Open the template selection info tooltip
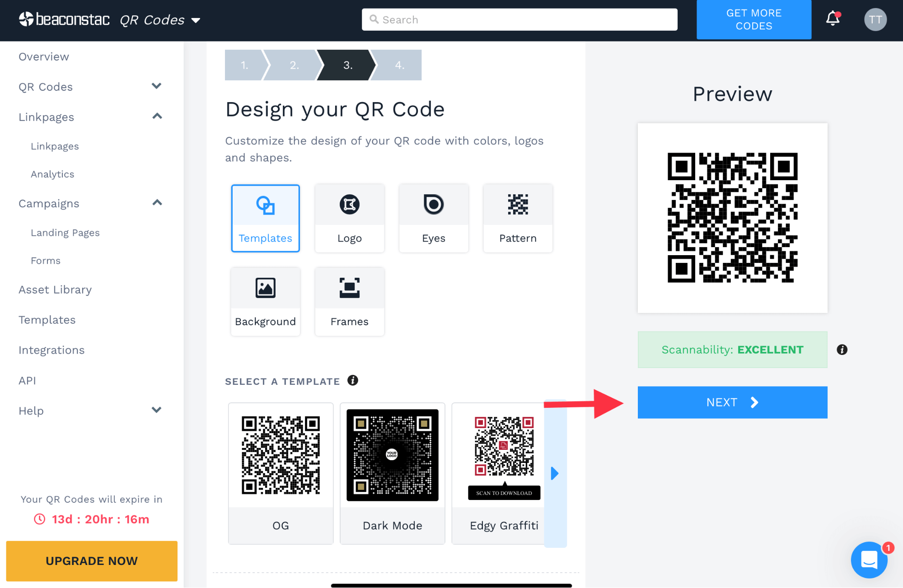Image resolution: width=903 pixels, height=588 pixels. coord(353,380)
